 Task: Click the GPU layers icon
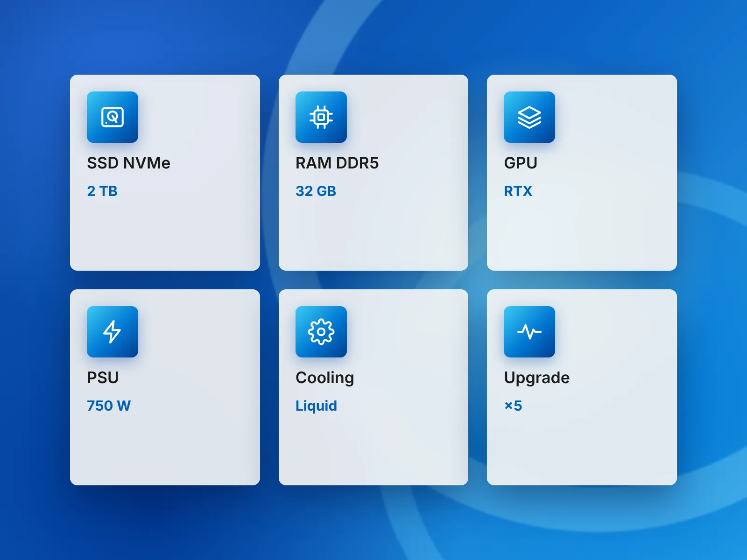tap(529, 117)
